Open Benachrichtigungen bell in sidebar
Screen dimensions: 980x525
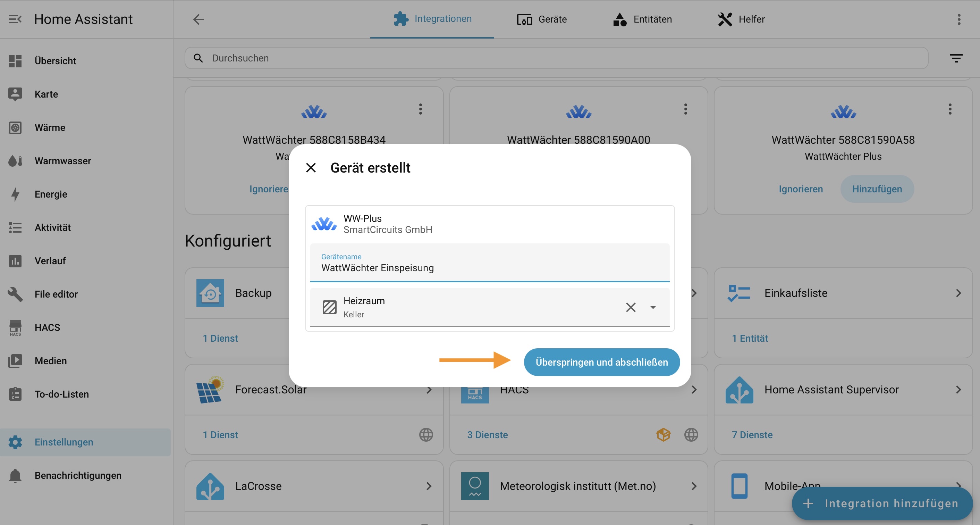tap(78, 475)
